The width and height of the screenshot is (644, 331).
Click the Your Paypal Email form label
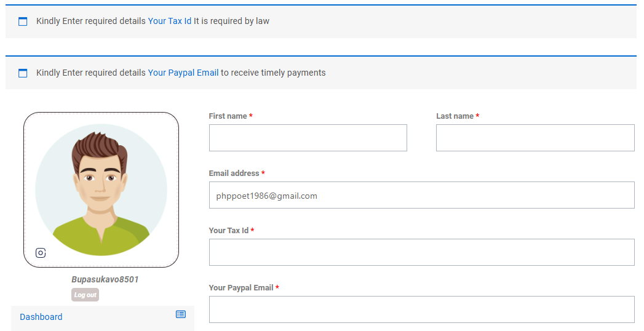[241, 288]
